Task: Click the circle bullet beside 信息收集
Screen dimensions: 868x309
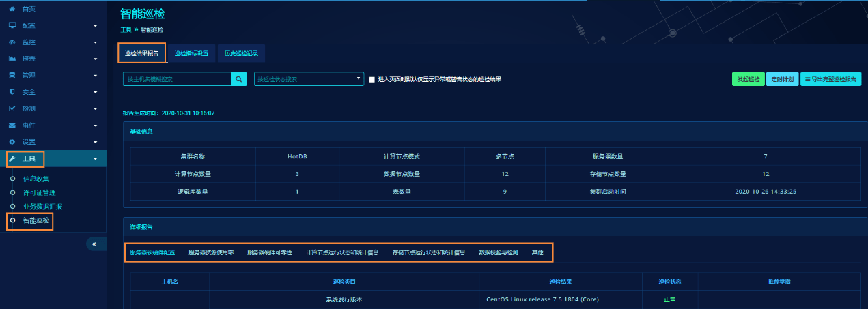Action: tap(12, 179)
